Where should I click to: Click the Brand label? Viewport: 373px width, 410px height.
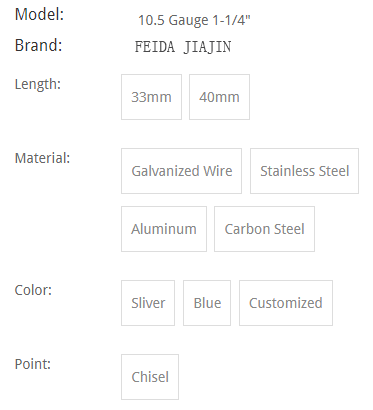pyautogui.click(x=39, y=45)
